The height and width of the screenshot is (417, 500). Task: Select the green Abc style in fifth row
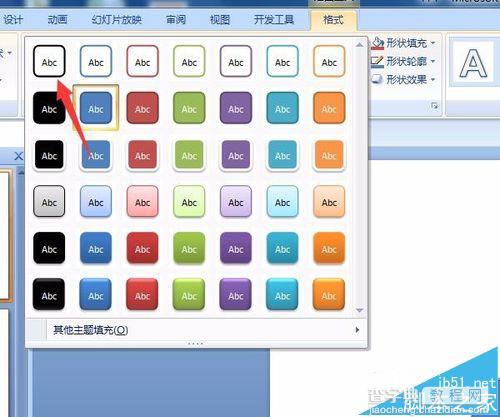tap(189, 248)
